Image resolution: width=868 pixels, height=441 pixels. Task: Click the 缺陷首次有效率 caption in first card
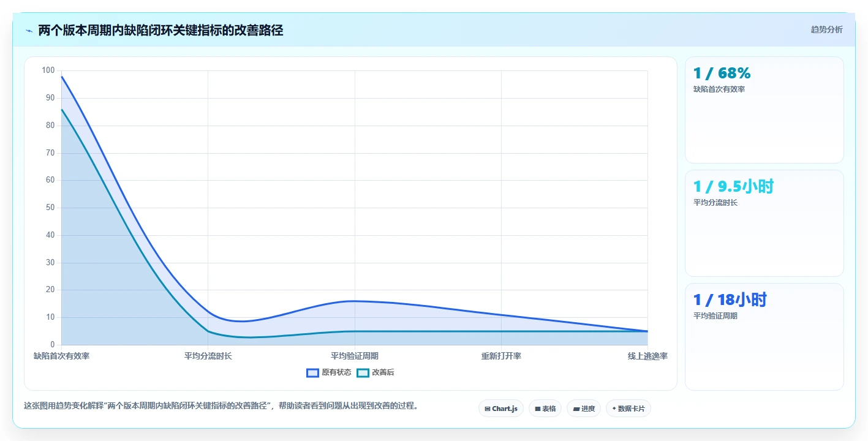coord(719,89)
